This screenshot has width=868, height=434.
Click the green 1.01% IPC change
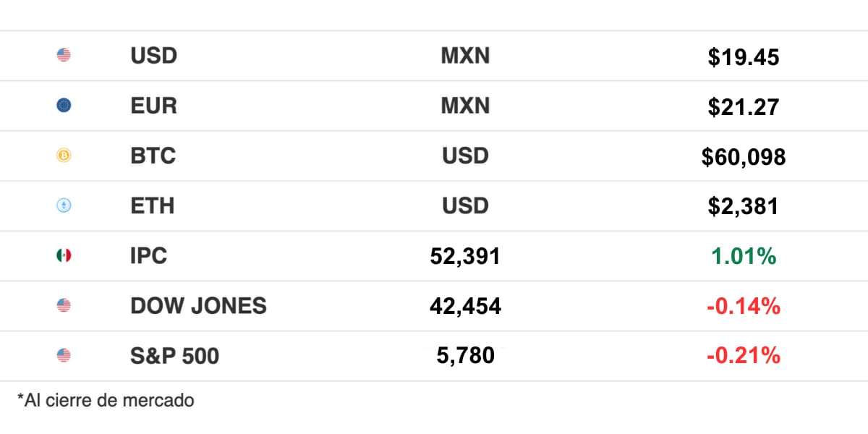click(744, 256)
